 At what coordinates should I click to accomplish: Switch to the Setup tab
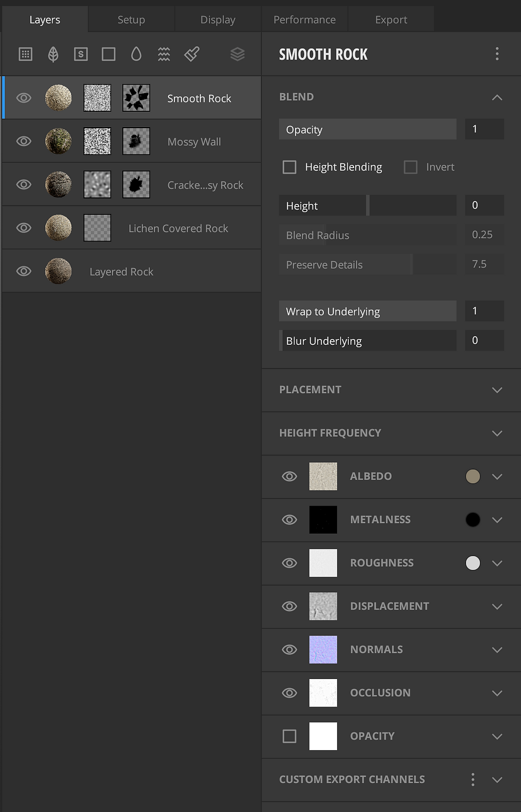131,20
